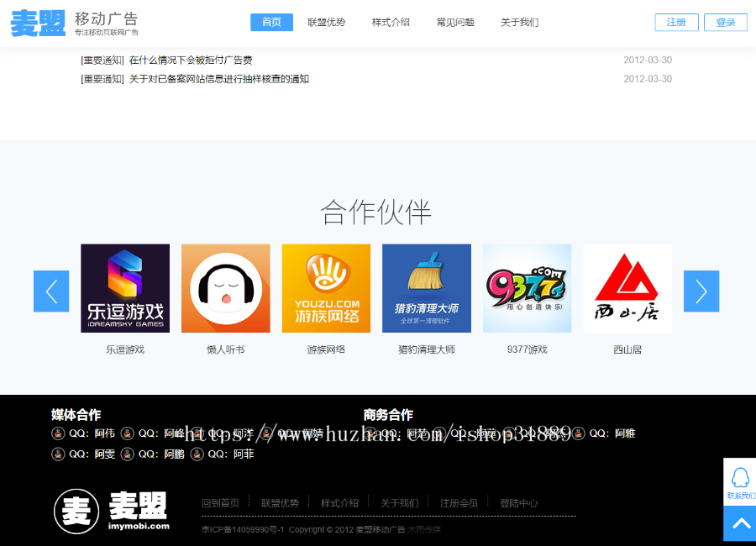Contact QQ: 阿菲 link
The height and width of the screenshot is (546, 756).
tap(230, 454)
